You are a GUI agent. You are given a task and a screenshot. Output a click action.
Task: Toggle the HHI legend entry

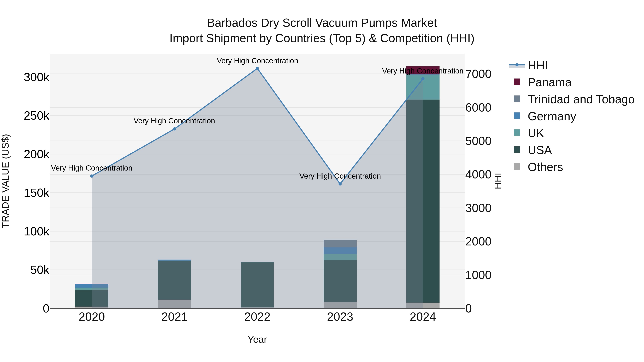click(x=528, y=65)
